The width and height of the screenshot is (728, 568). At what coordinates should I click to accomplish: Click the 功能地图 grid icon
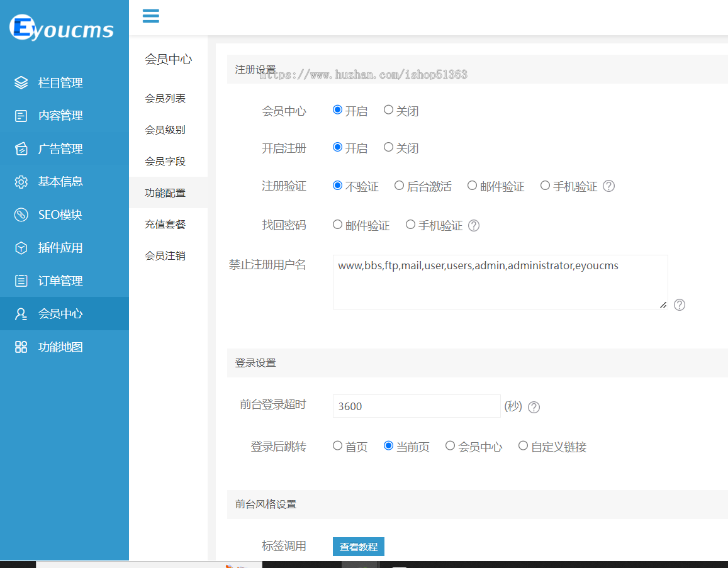21,347
